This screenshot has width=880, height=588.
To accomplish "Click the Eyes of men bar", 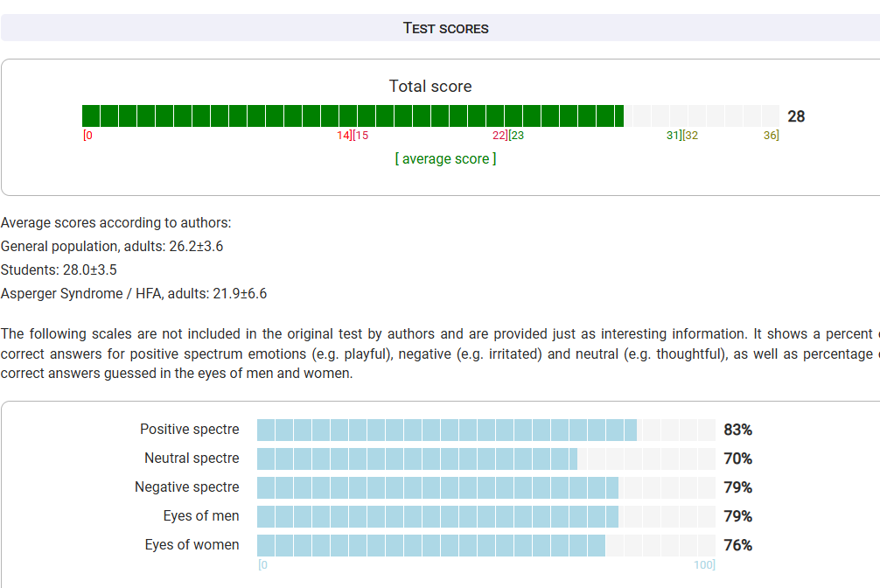I will [437, 516].
